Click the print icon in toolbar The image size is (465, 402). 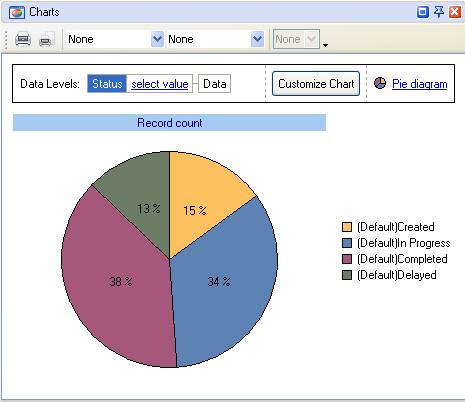[x=23, y=39]
